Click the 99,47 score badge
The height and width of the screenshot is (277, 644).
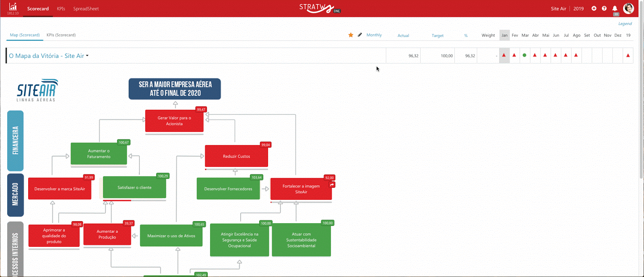(x=201, y=109)
